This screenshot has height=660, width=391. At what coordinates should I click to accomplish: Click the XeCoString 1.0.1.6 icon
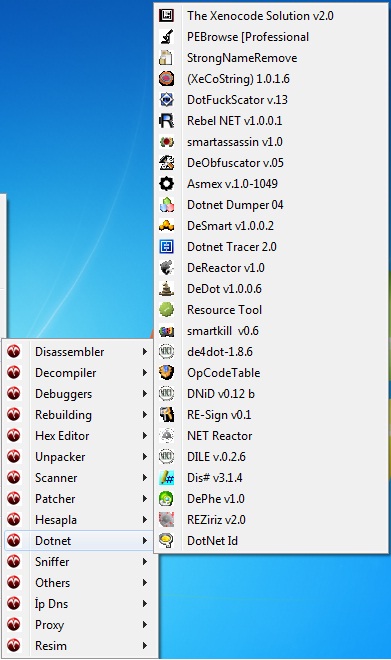pyautogui.click(x=167, y=79)
